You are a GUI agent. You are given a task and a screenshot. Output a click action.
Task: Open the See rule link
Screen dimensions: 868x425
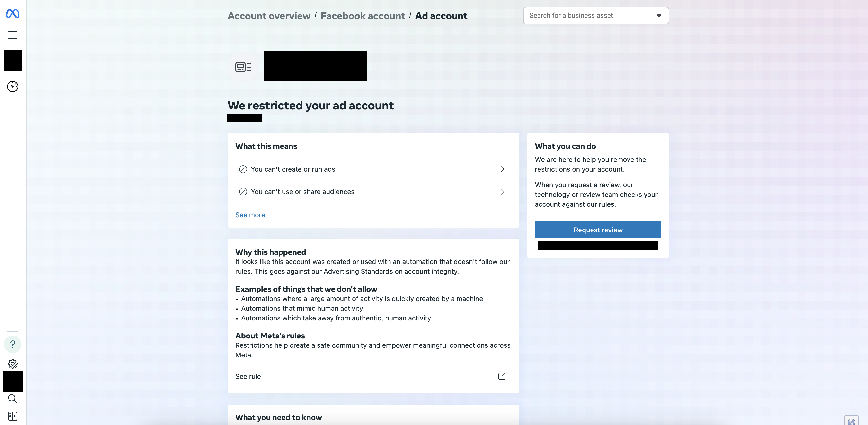coord(248,376)
